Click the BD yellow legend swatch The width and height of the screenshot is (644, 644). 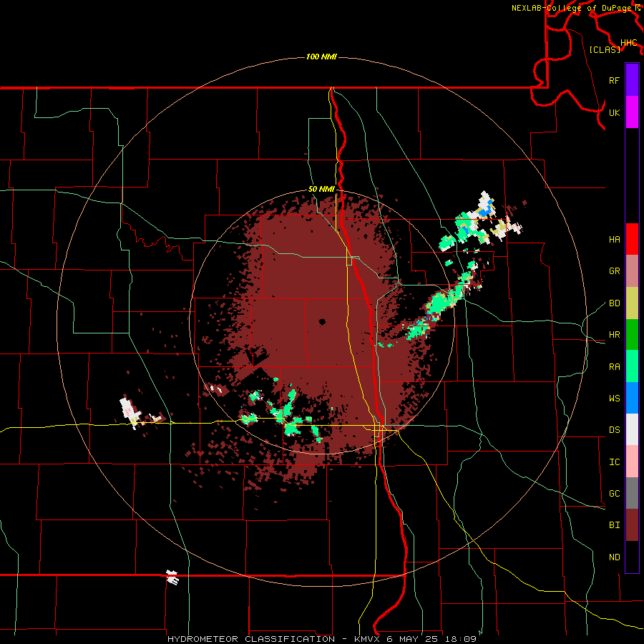click(632, 303)
